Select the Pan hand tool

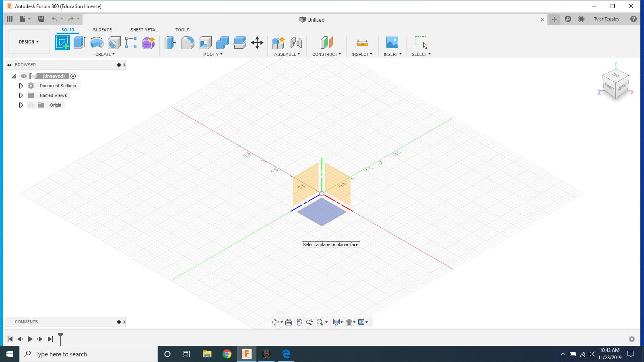tap(299, 322)
